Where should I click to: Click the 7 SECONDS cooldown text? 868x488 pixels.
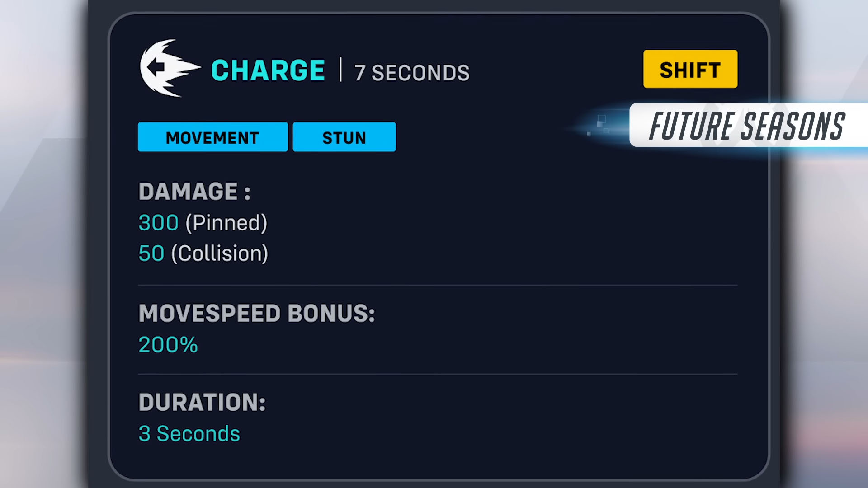pos(412,73)
